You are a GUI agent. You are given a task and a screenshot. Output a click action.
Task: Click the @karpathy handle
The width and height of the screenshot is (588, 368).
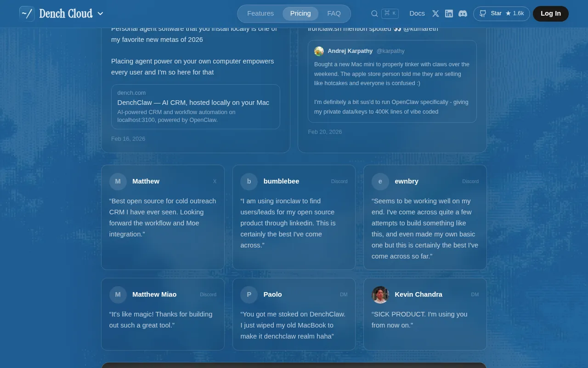coord(390,51)
